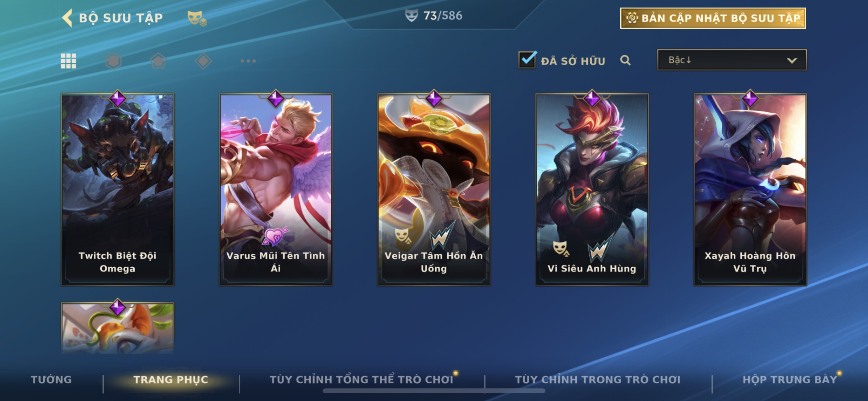Screen dimensions: 868x401
Task: Click Bản Cập Nhật Bộ Sưu Tập button
Action: [713, 18]
